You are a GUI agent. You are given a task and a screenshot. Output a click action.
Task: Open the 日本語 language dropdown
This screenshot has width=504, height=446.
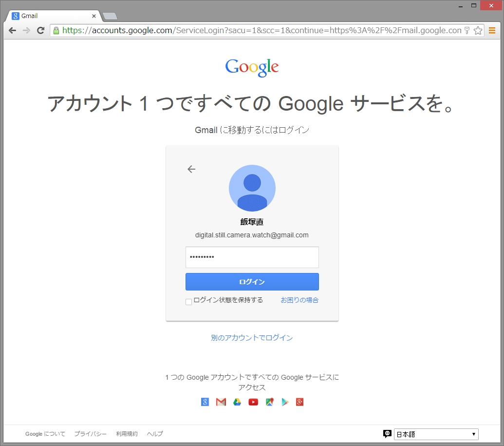click(x=436, y=434)
